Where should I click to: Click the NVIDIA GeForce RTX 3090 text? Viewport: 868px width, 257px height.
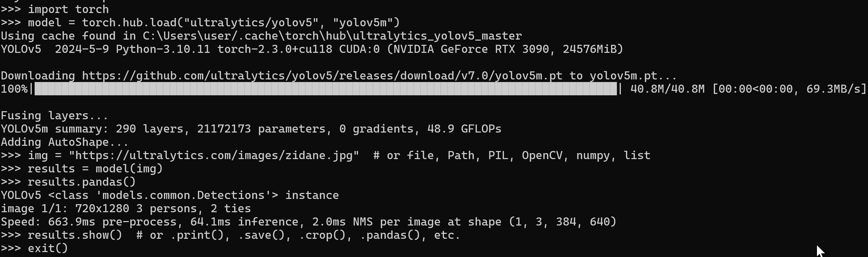pos(471,49)
